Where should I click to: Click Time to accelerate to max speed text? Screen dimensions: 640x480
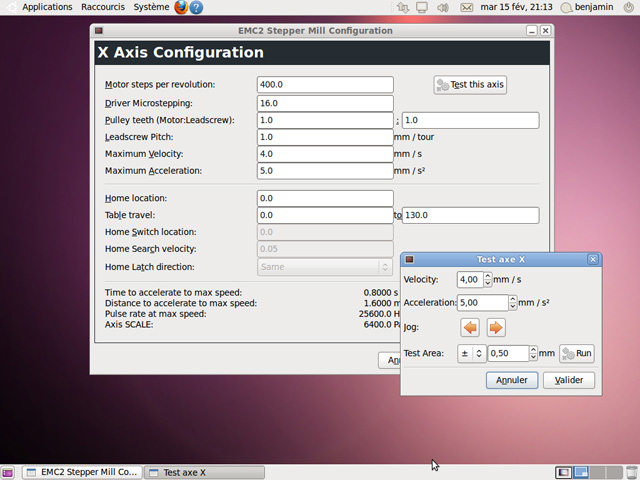(173, 293)
